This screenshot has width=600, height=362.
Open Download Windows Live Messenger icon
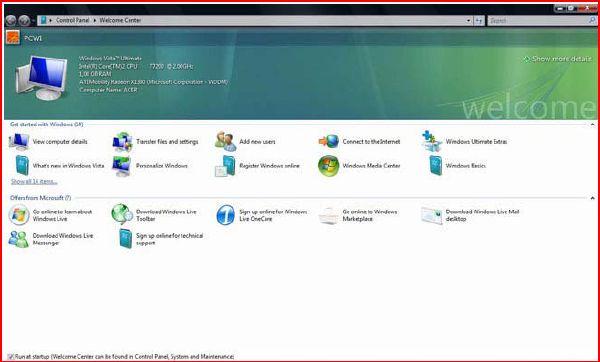click(x=18, y=239)
